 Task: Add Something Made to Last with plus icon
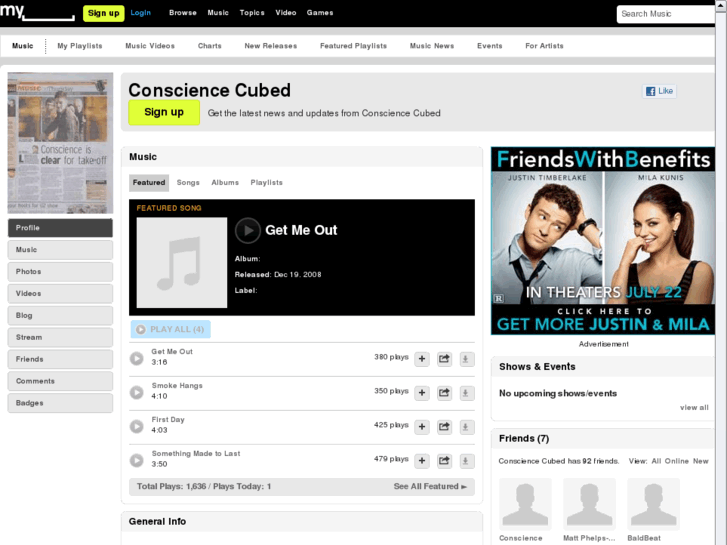(x=422, y=461)
